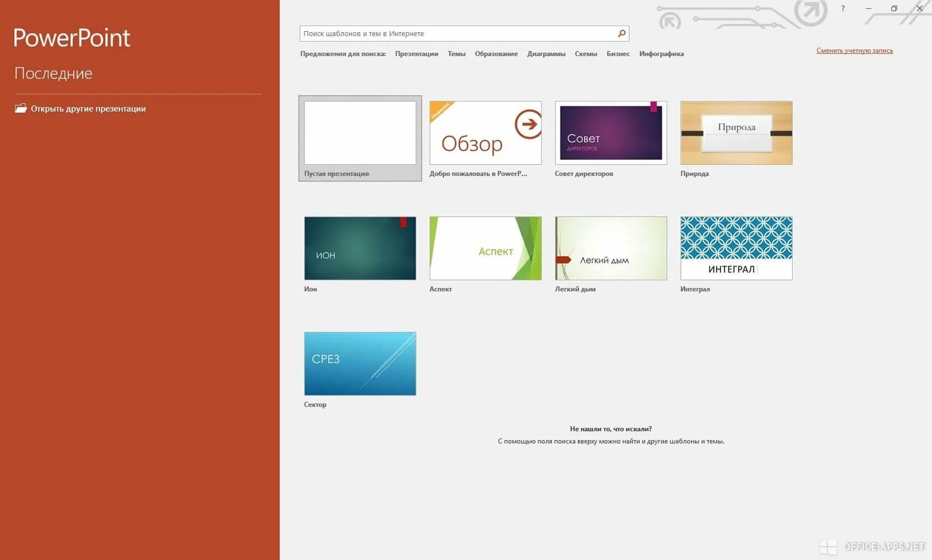The image size is (932, 560).
Task: Select suggested search 'Схемы'
Action: [586, 54]
